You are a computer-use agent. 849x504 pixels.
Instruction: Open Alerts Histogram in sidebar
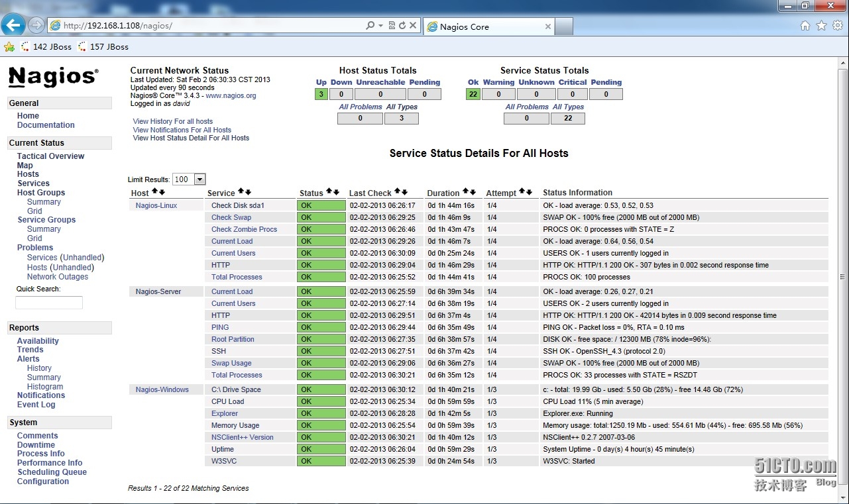tap(45, 387)
